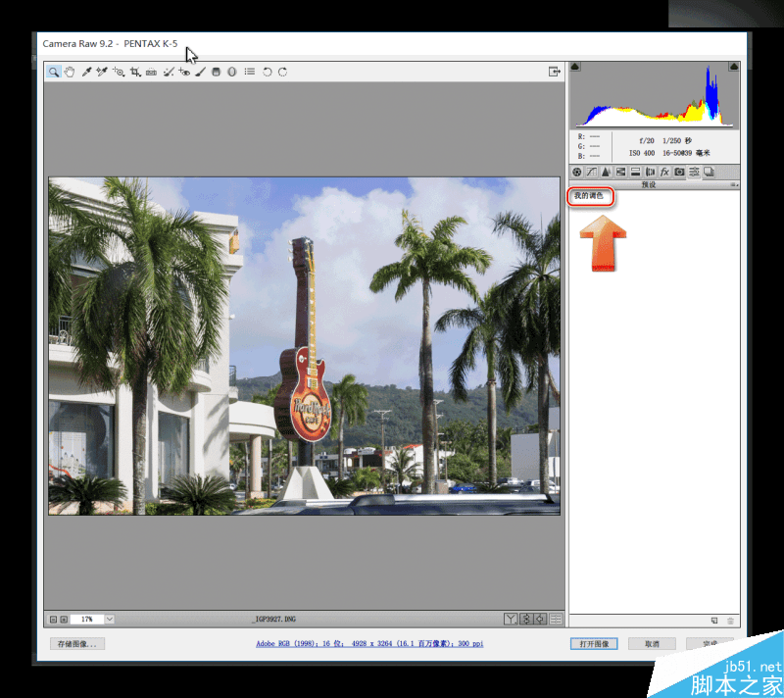Toggle between current and default panel settings

tap(556, 619)
